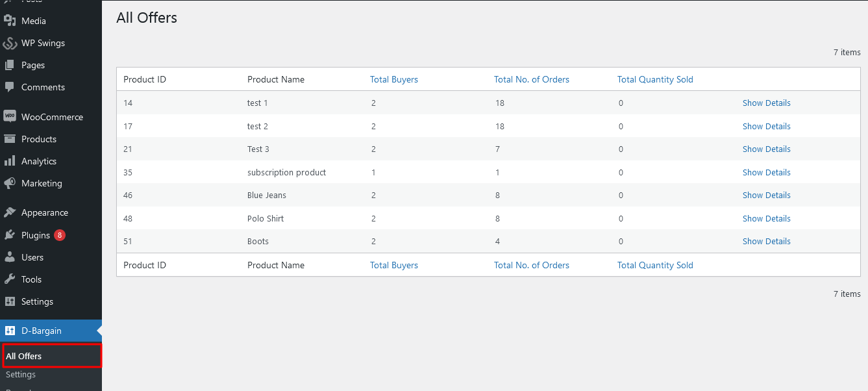Open the Plugins update count badge
The width and height of the screenshot is (868, 391).
click(60, 234)
